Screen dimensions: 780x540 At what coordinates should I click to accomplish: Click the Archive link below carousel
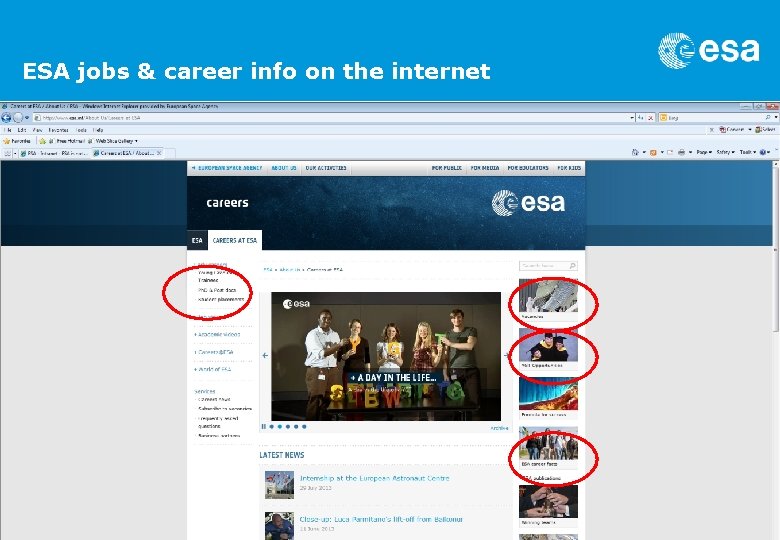(x=499, y=428)
